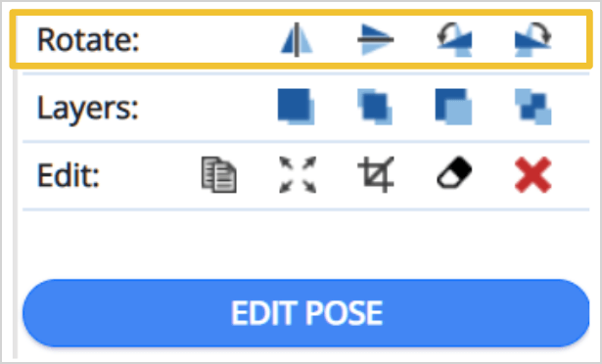
Task: Click the Layers: label text
Action: click(x=87, y=109)
